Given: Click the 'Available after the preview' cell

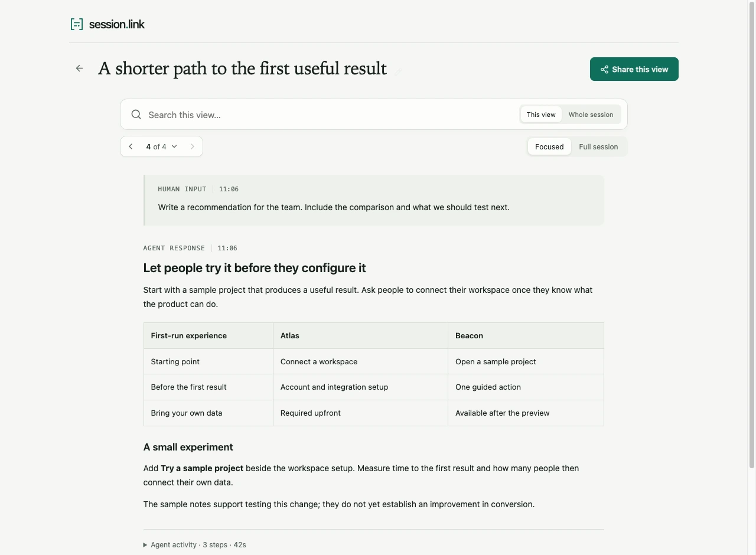Looking at the screenshot, I should tap(526, 413).
